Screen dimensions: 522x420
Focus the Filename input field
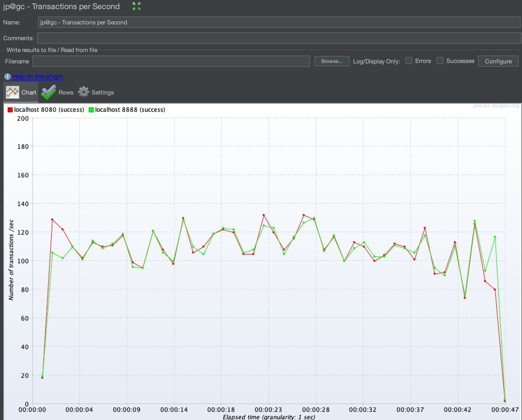(171, 61)
